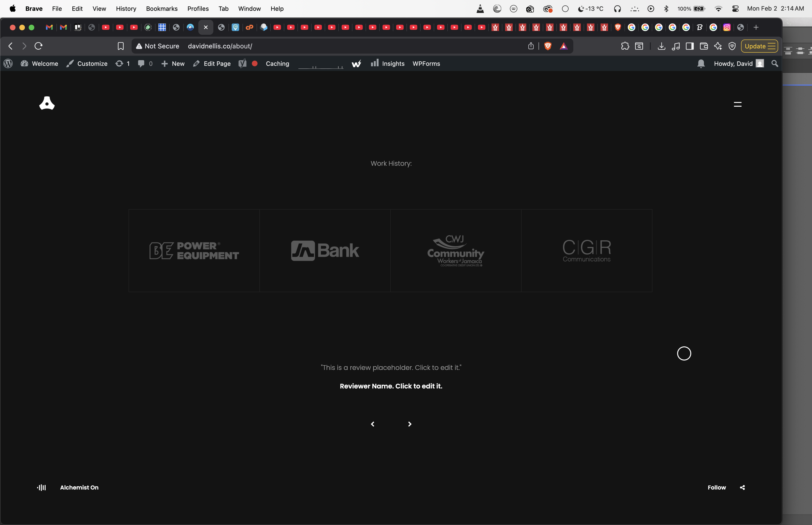Open the Brave Leo AI sparkle icon
This screenshot has height=525, width=812.
point(718,46)
